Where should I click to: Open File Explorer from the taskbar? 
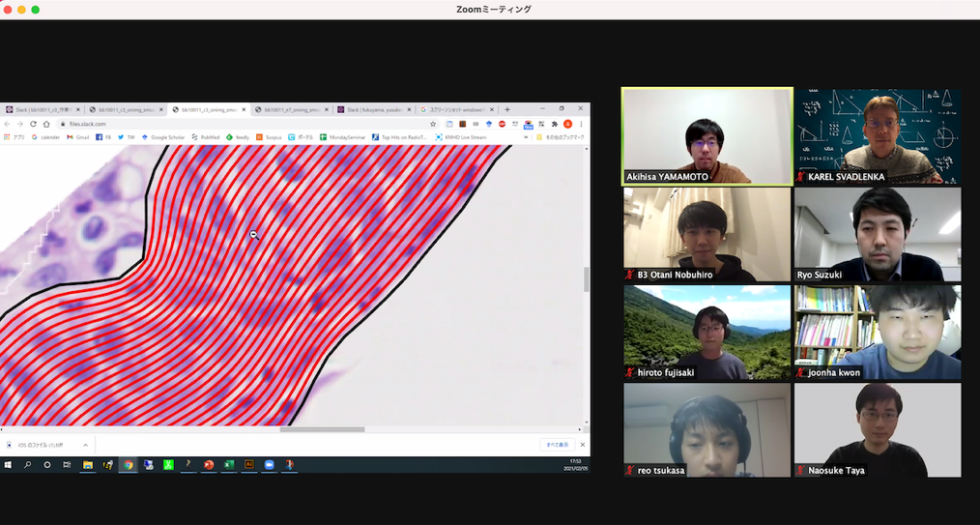[88, 465]
